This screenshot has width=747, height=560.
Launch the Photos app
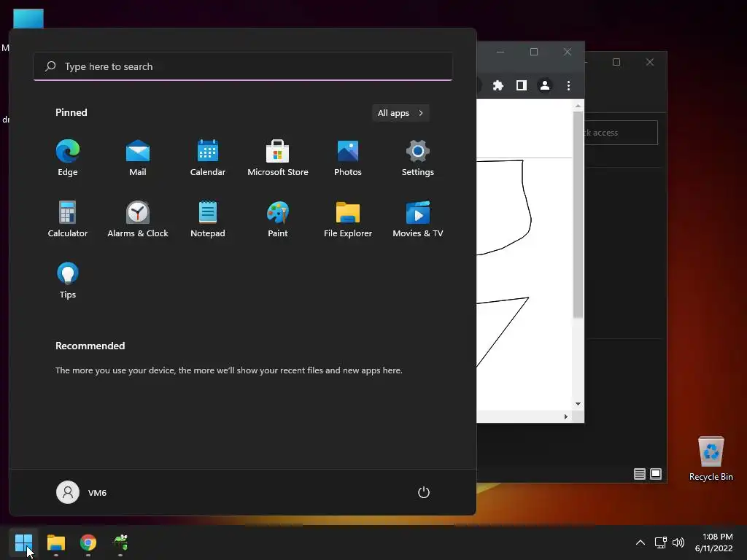348,158
